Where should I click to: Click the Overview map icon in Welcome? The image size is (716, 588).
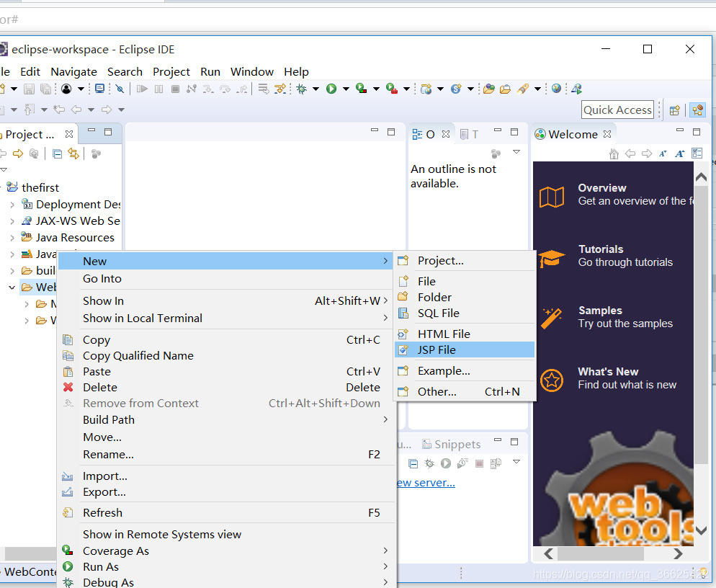(552, 197)
